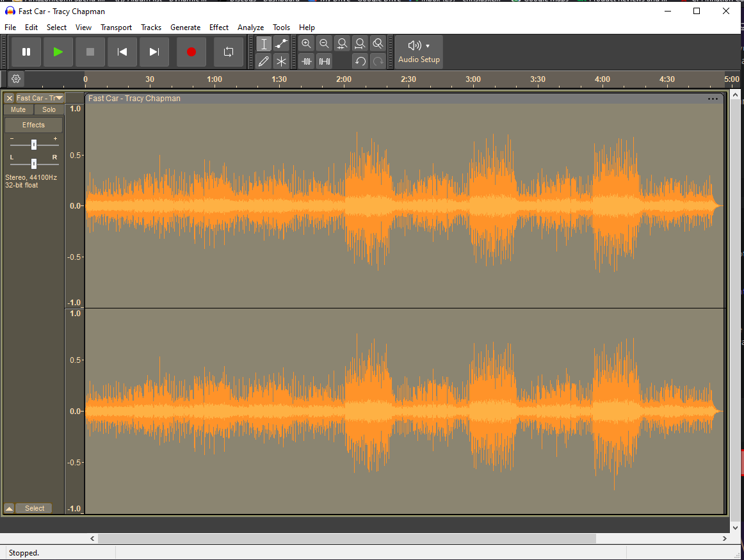
Task: Open the File menu
Action: (10, 28)
